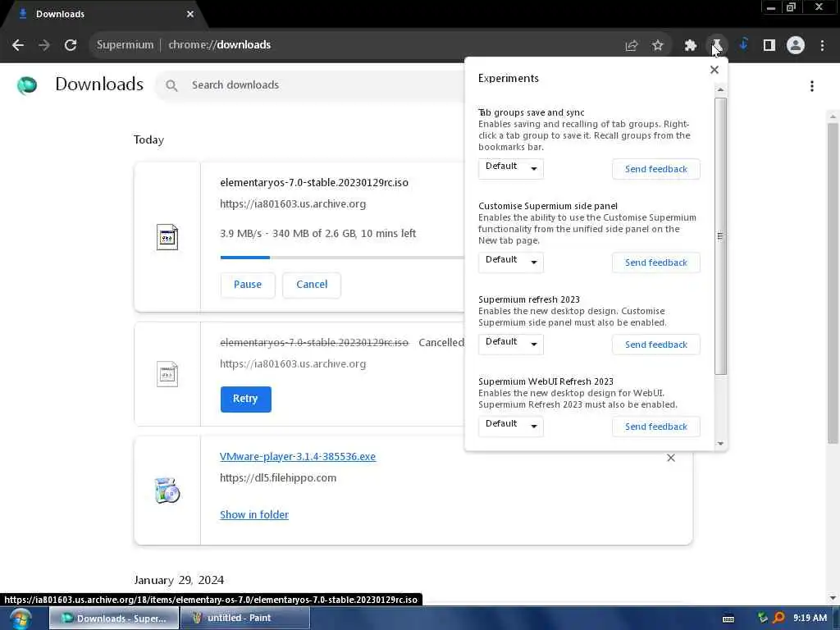This screenshot has width=840, height=630.
Task: Open the Windows Start button
Action: [x=20, y=619]
